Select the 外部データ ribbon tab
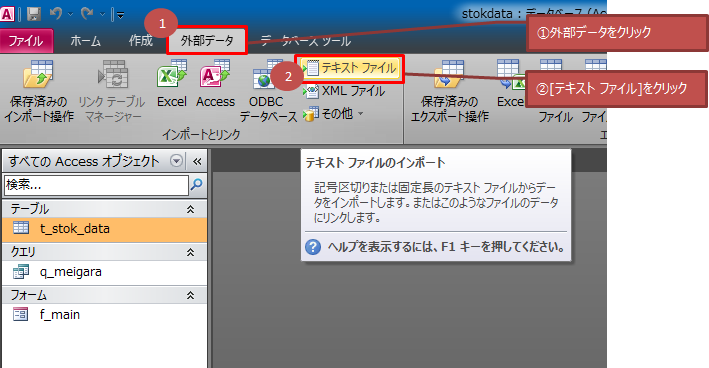 tap(207, 41)
